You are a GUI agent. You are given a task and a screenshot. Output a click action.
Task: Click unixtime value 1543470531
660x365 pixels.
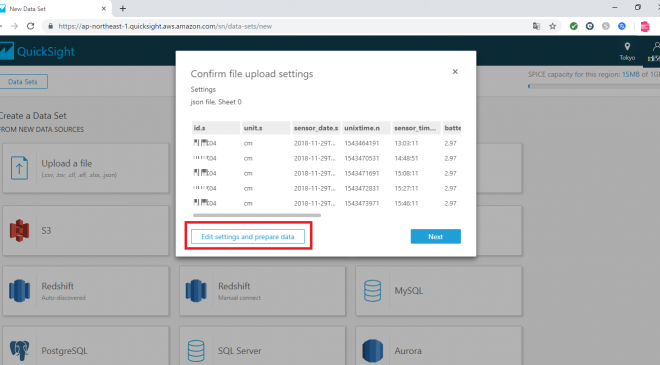(362, 158)
